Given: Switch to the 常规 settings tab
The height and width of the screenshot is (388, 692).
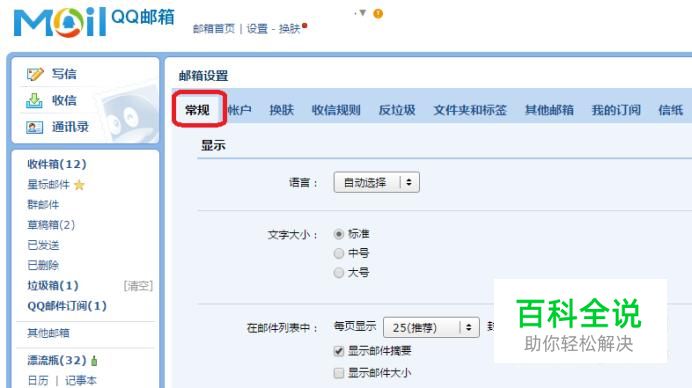Looking at the screenshot, I should tap(197, 110).
